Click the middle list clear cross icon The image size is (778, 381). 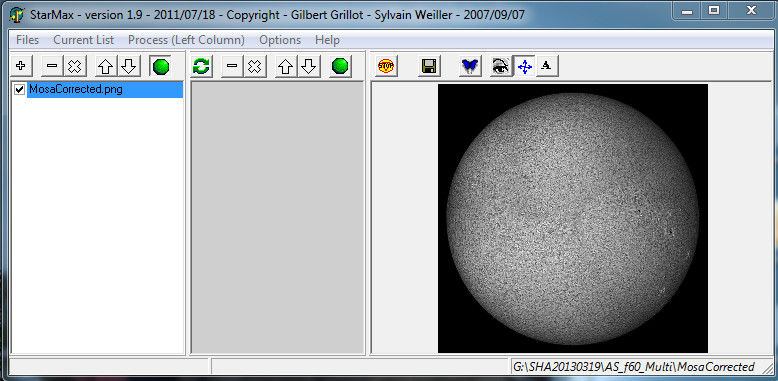click(255, 66)
